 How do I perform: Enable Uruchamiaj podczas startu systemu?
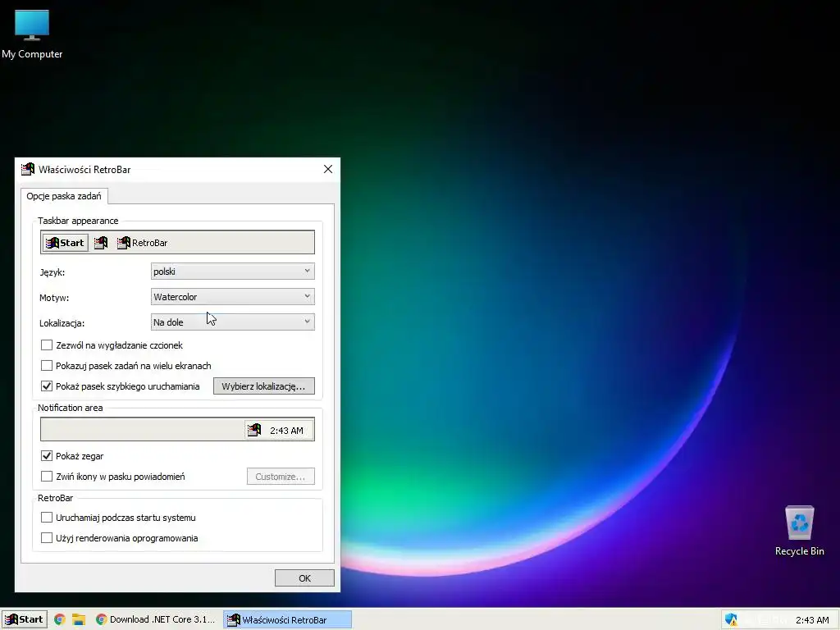[47, 518]
